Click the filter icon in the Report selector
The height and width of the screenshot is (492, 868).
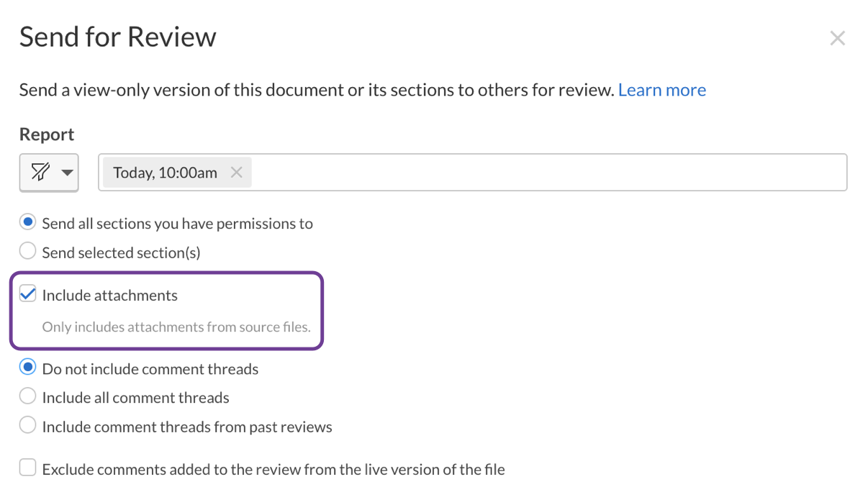click(x=42, y=172)
